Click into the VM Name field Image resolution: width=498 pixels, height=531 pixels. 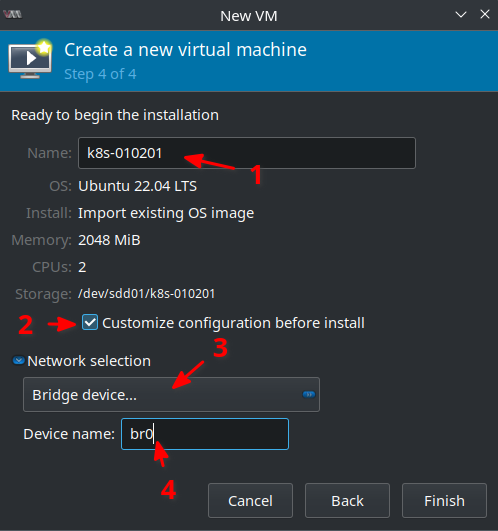point(247,153)
